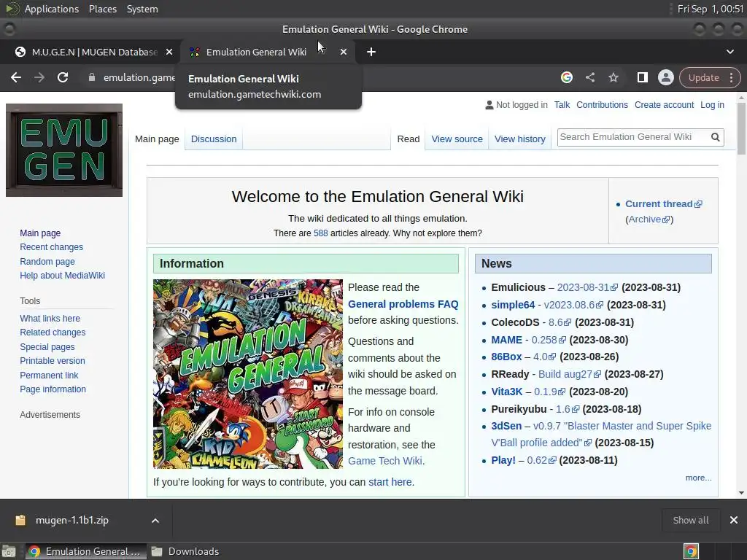Open downloaded mugen-1.1b1.zip file
Image resolution: width=747 pixels, height=560 pixels.
(71, 521)
